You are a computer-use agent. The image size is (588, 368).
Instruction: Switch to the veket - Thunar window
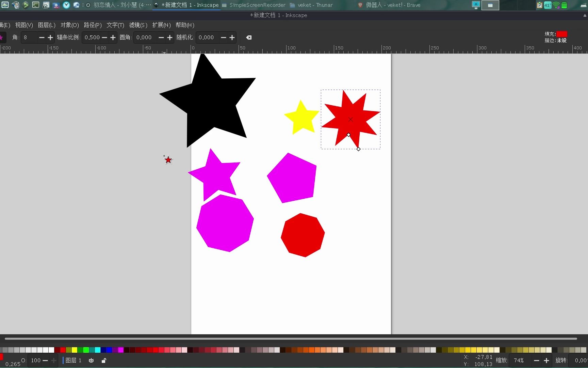[311, 5]
